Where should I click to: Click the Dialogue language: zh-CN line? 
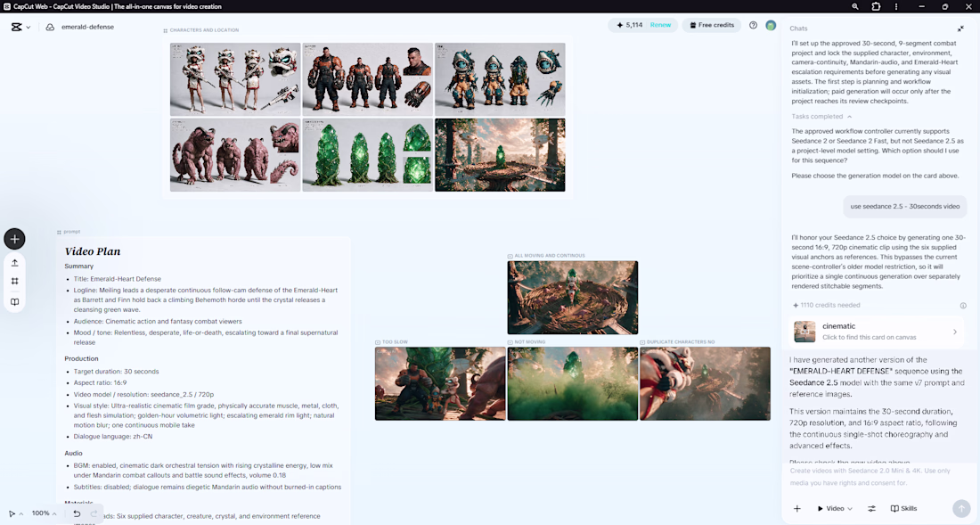tap(113, 436)
